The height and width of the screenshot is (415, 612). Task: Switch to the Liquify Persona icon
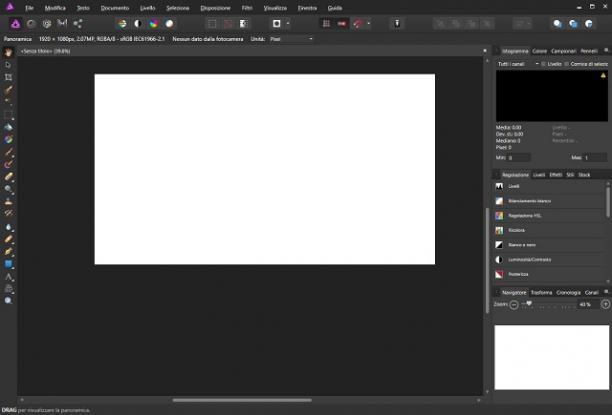tap(31, 24)
